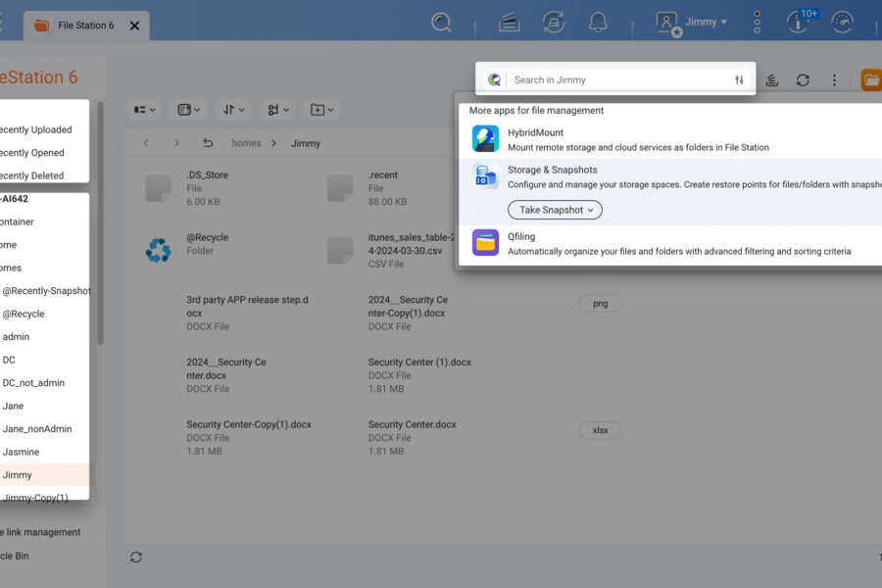
Task: Click the Storage & Snapshots app icon
Action: tap(485, 176)
